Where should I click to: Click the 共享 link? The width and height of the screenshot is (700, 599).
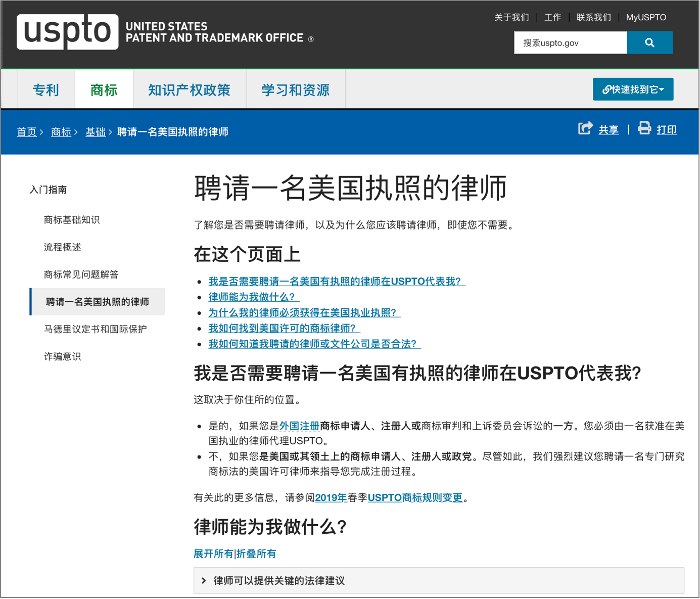tap(609, 130)
